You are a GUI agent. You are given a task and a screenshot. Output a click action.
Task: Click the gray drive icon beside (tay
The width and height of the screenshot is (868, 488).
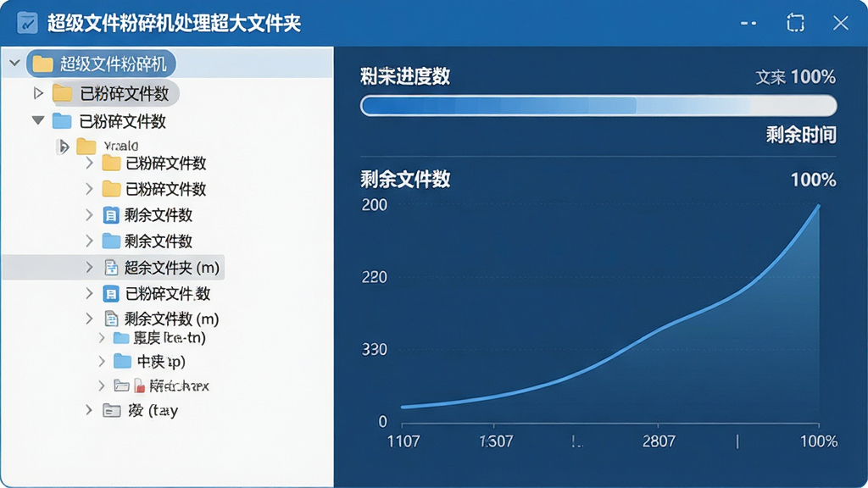[111, 410]
